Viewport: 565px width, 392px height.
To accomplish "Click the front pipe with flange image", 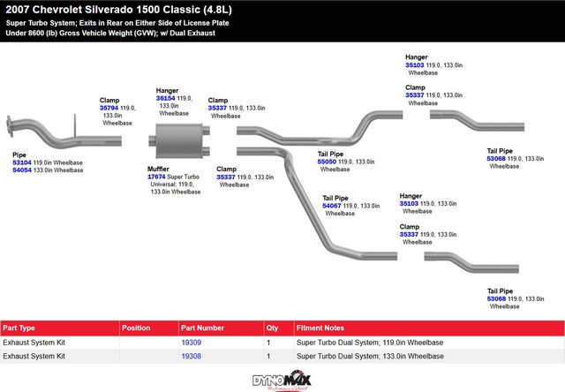I will pos(53,132).
